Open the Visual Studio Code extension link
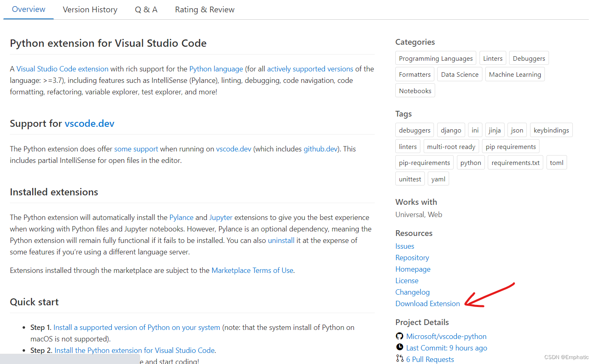Screen dimensions: 595x364 pyautogui.click(x=62, y=69)
